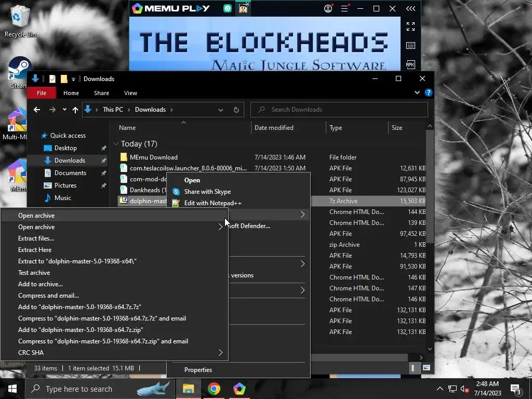
Task: Select Music in the navigation pane
Action: click(x=62, y=198)
